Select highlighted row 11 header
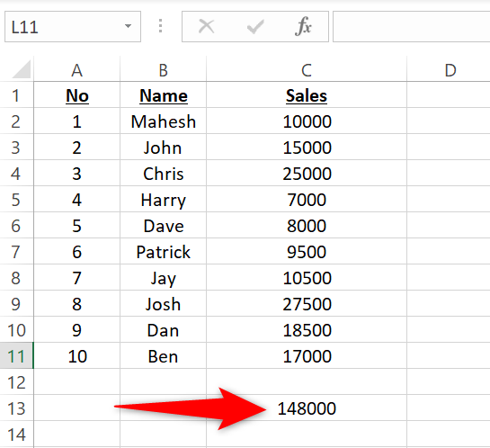The image size is (490, 448). 16,355
